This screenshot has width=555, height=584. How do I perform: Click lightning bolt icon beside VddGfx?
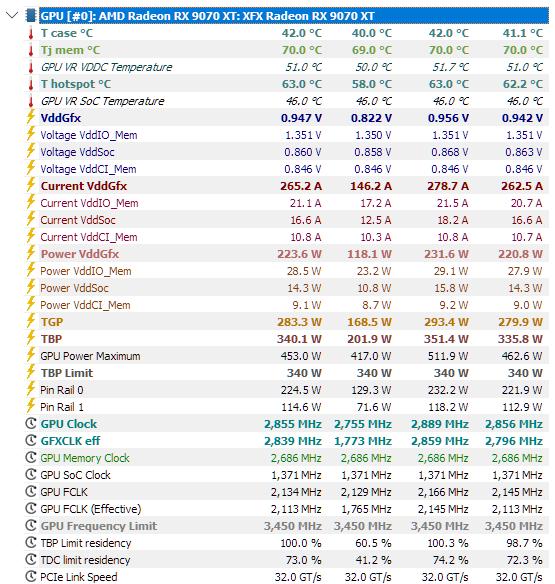pos(31,117)
